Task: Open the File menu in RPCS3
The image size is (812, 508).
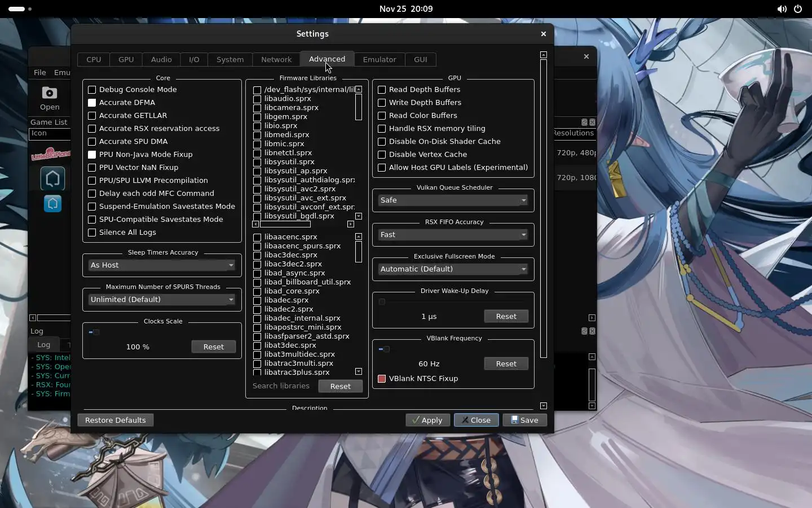Action: click(40, 72)
